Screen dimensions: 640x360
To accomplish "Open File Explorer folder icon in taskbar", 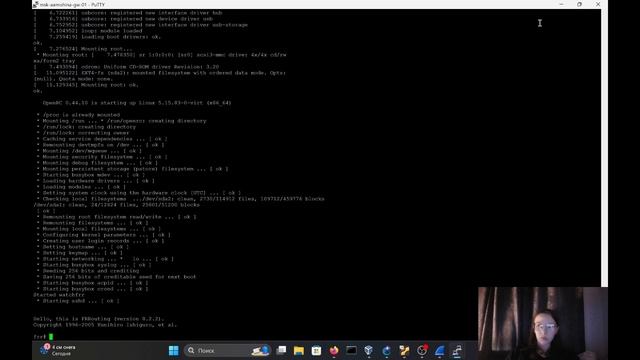I will (x=299, y=351).
